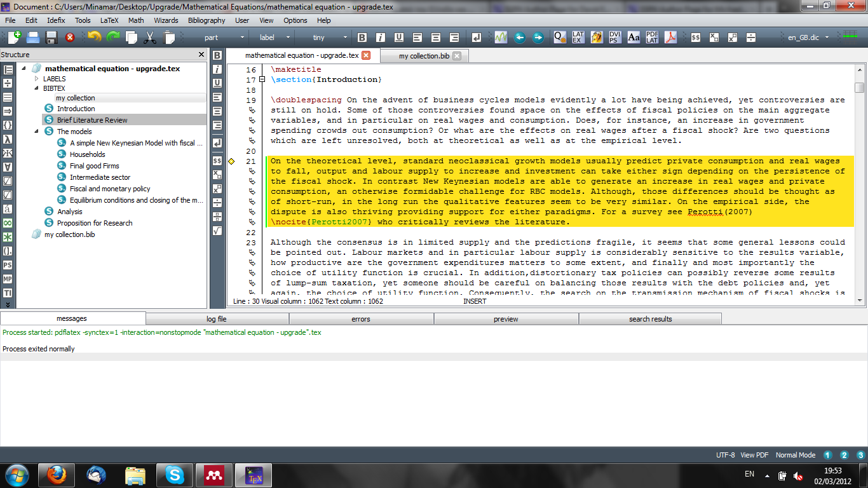Open the PS PStricks commands panel

pos(8,265)
